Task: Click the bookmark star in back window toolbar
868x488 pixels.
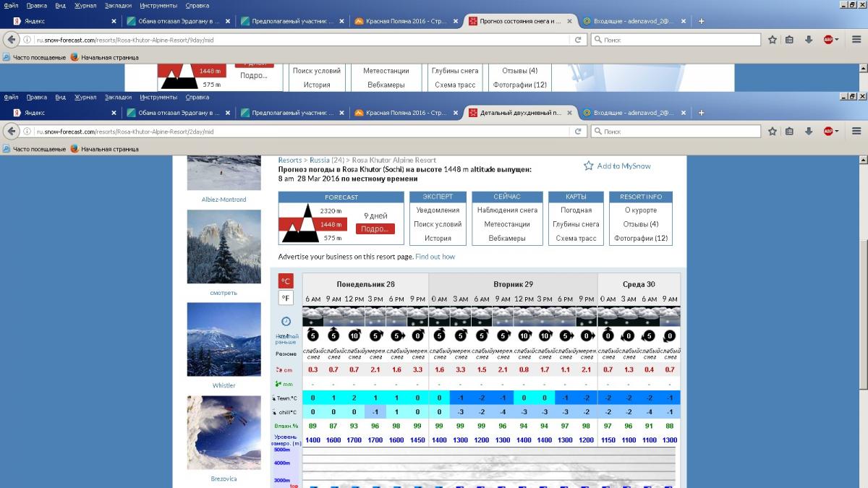Action: coord(773,40)
